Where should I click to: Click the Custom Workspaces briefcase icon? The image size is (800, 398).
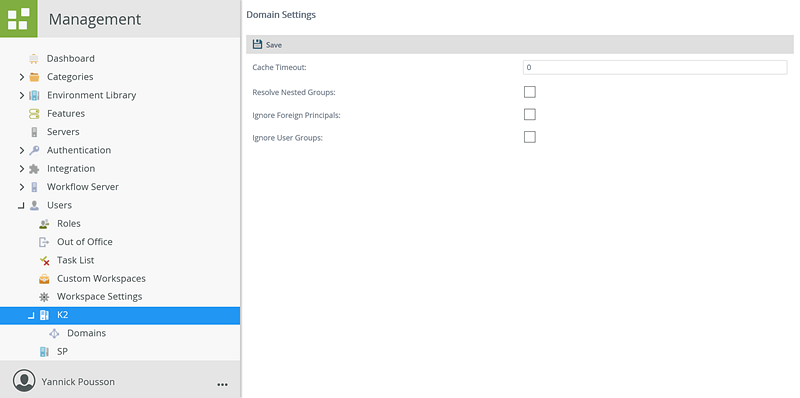click(x=44, y=279)
